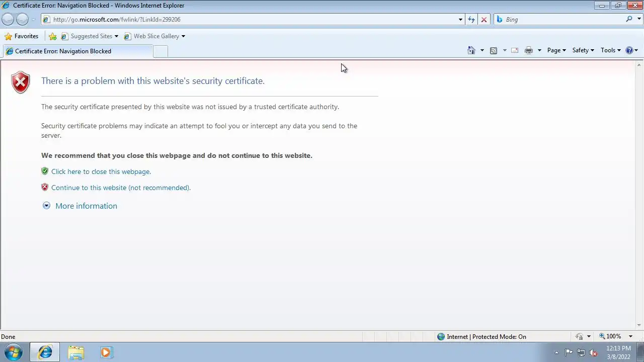Open the recent pages dropdown arrow
This screenshot has height=362, width=644.
34,20
